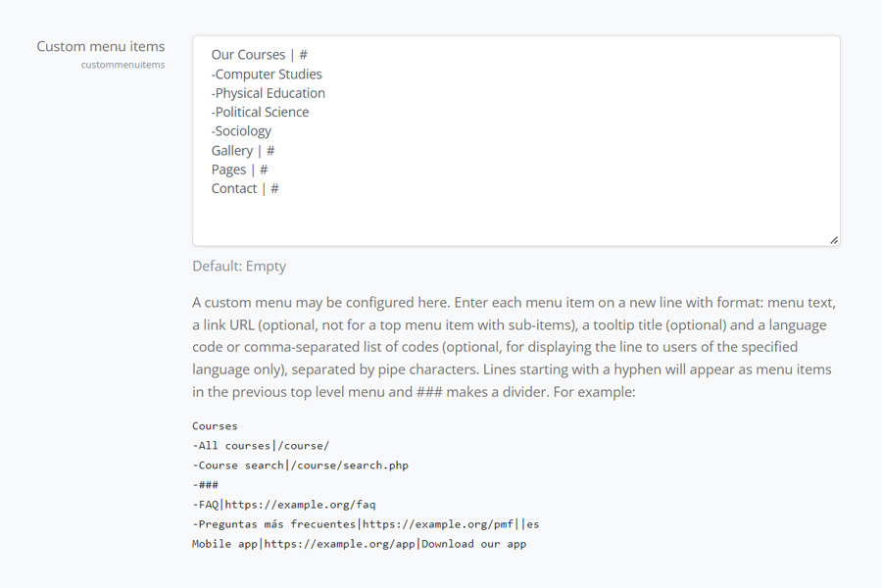This screenshot has height=588, width=882.
Task: Click the '-Political Science' line
Action: click(x=260, y=112)
